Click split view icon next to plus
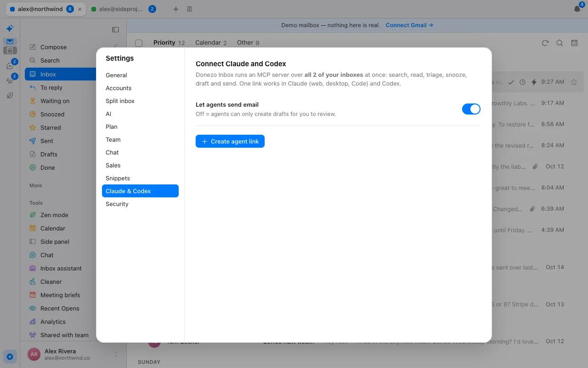The height and width of the screenshot is (368, 588). point(189,9)
